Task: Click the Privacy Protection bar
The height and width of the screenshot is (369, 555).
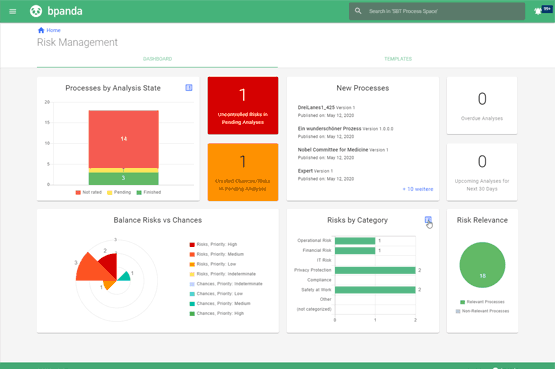Action: [x=375, y=270]
